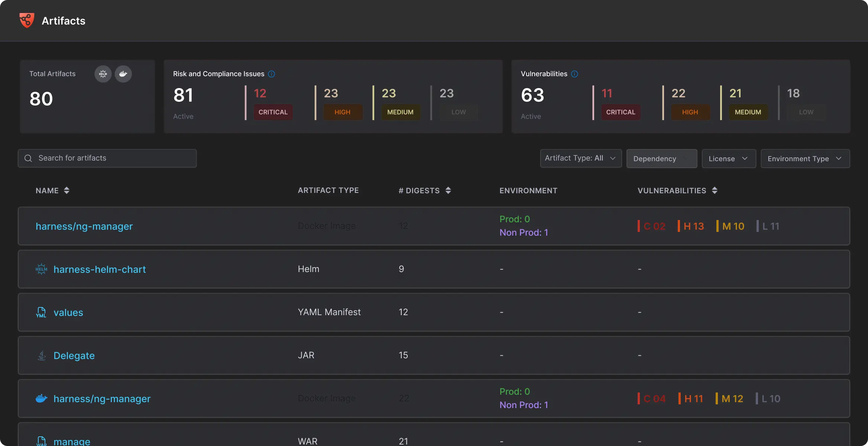
Task: Click LOW badge under Risk and Compliance
Action: pyautogui.click(x=459, y=112)
